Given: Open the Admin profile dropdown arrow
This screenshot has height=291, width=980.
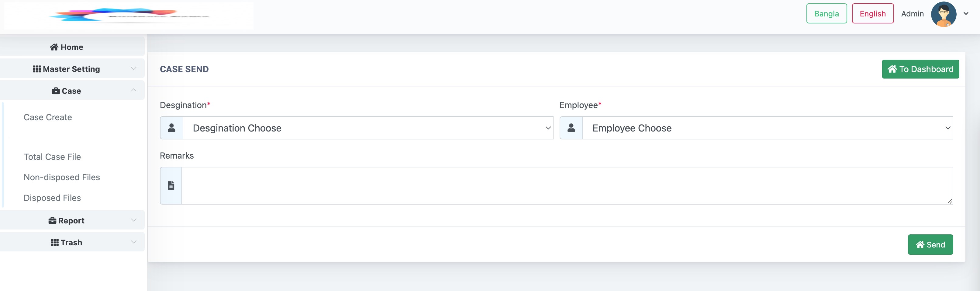Looking at the screenshot, I should [x=966, y=14].
